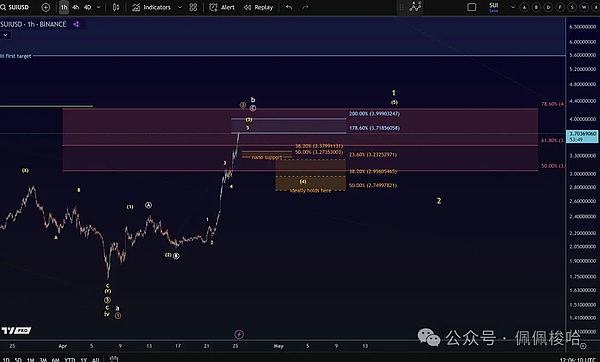The image size is (600, 362).
Task: Click the purple lightning event marker
Action: (239, 334)
